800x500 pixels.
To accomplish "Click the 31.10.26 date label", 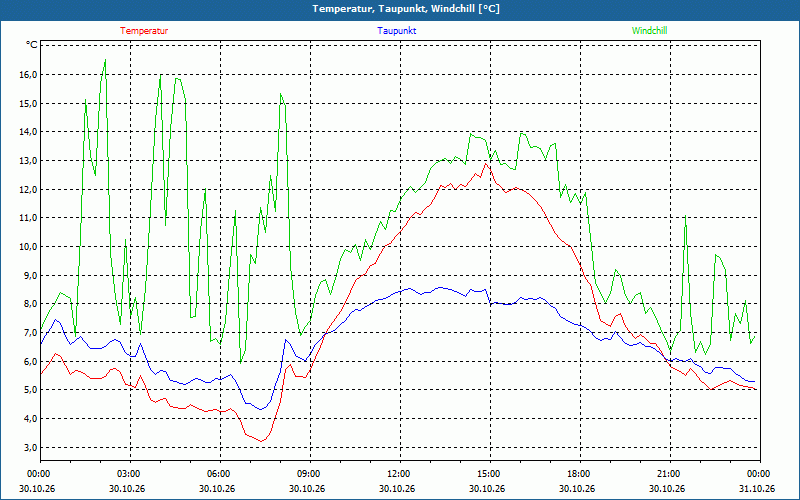I will pos(757,489).
